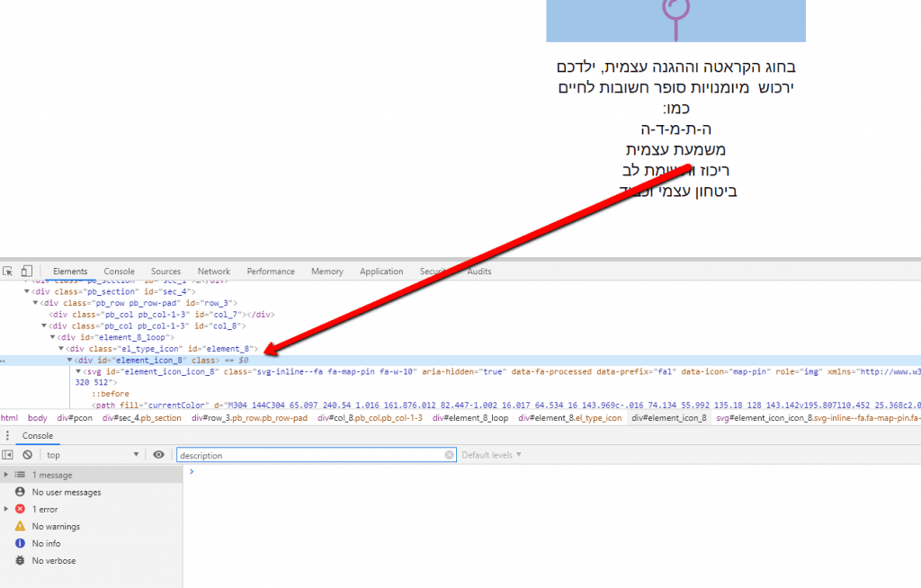Select the No verbose bug icon
The height and width of the screenshot is (588, 921).
(x=20, y=560)
